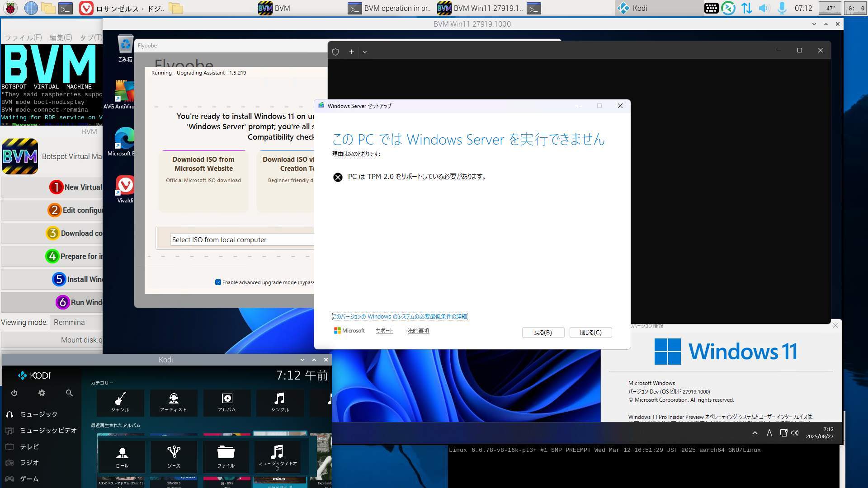
Task: Open Raspberry Pi main menu
Action: click(10, 8)
